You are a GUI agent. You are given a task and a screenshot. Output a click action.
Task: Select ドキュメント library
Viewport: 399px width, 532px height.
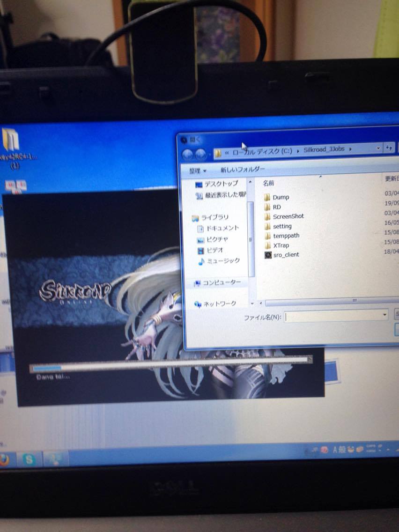(x=219, y=229)
